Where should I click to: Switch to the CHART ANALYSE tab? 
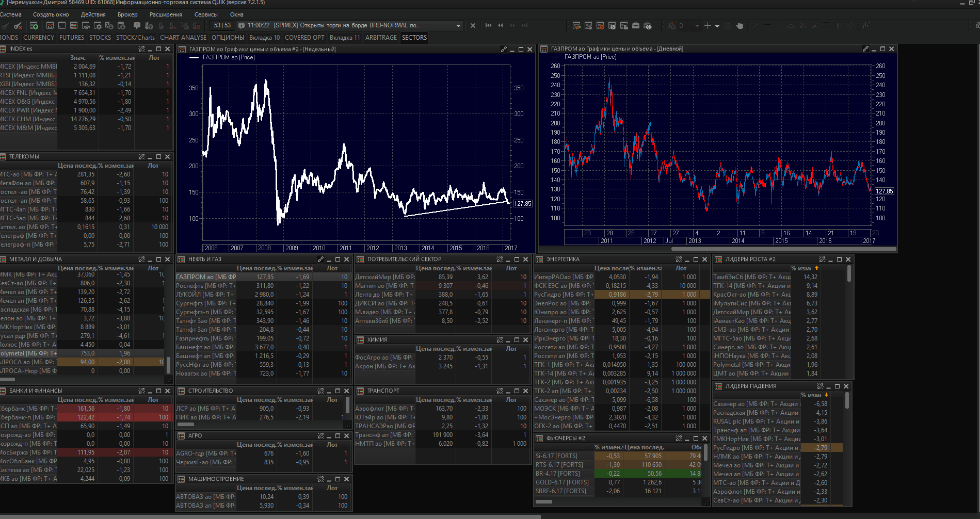[x=183, y=38]
